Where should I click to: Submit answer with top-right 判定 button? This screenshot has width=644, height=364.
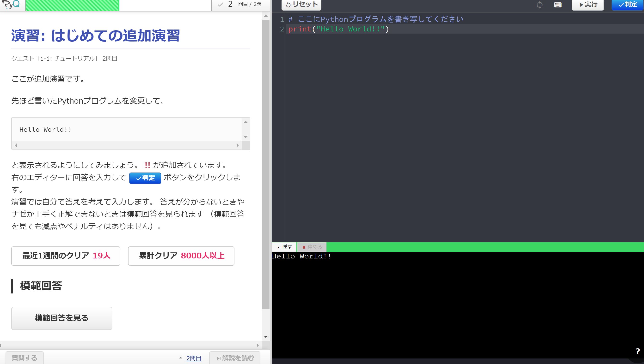point(628,5)
